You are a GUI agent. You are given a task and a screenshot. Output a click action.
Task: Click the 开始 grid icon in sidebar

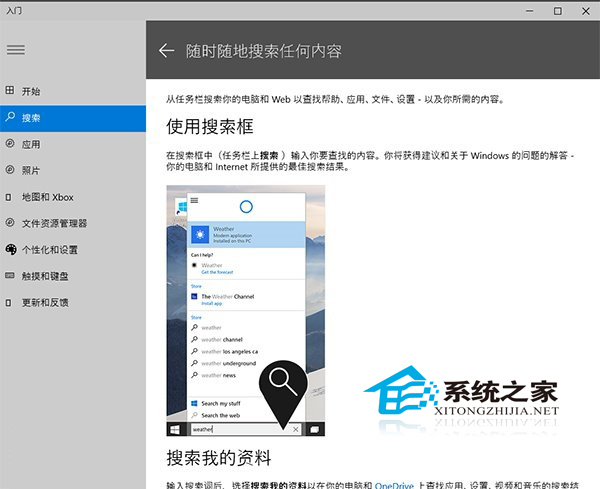10,90
